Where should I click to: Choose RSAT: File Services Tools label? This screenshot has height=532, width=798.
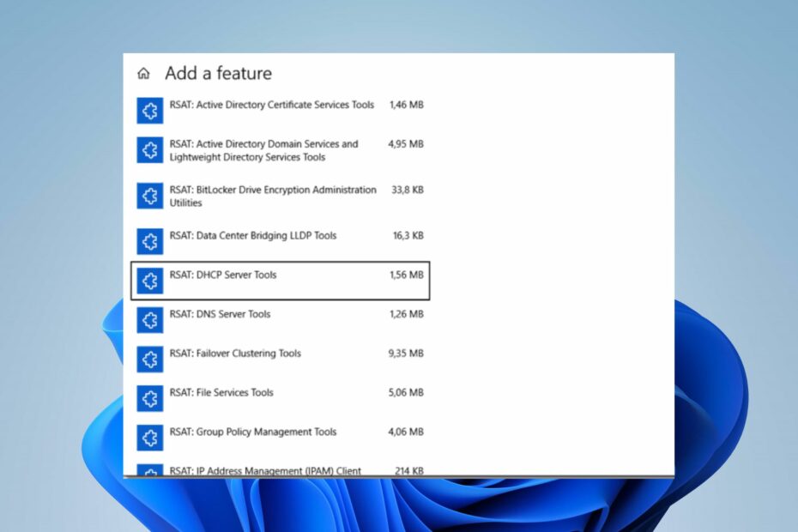(221, 392)
